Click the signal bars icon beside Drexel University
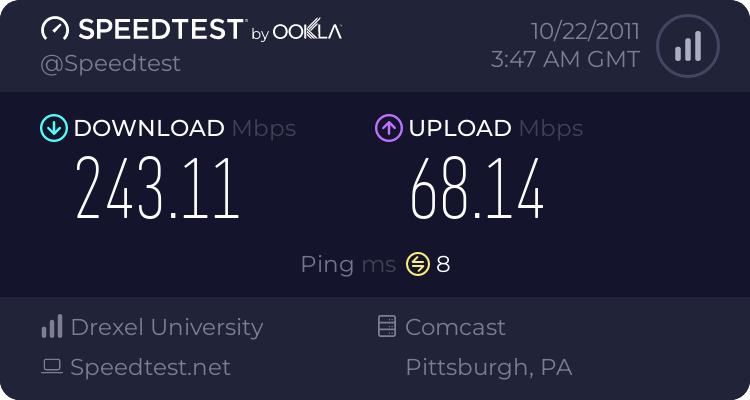 point(52,326)
